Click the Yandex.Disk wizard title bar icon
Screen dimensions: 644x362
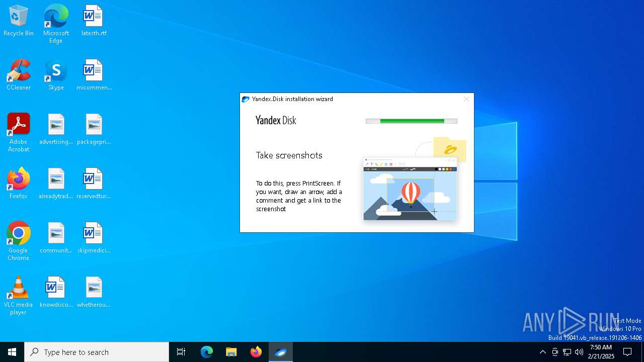tap(246, 99)
